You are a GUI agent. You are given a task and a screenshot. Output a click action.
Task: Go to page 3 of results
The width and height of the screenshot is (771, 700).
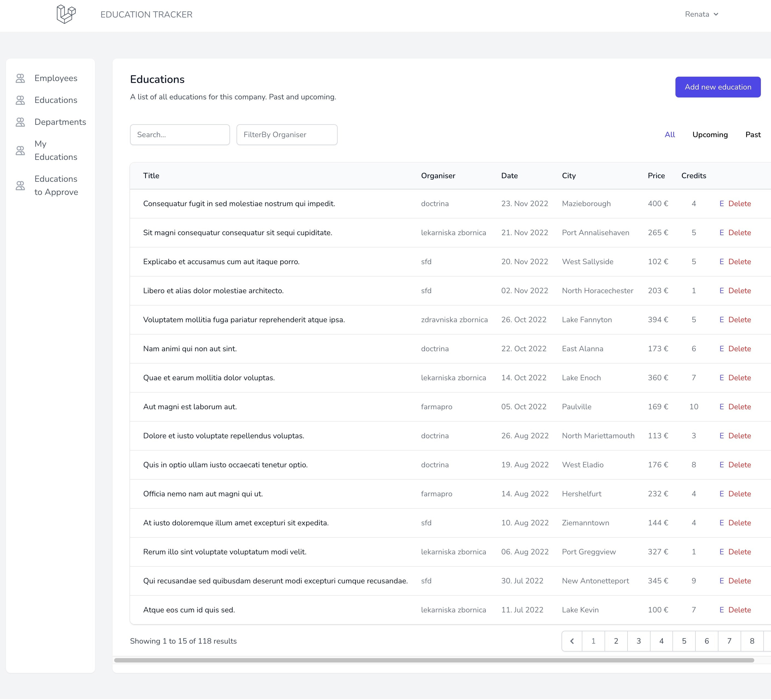coord(639,641)
